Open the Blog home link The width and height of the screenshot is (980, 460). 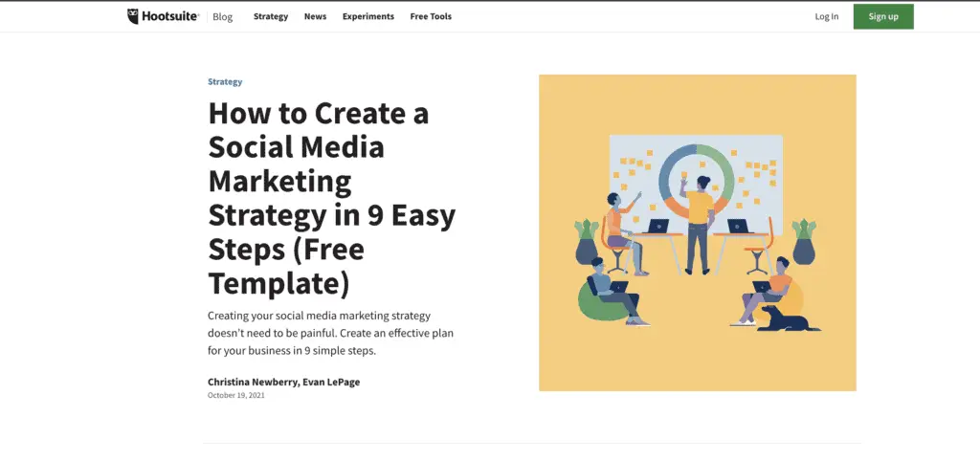coord(222,17)
